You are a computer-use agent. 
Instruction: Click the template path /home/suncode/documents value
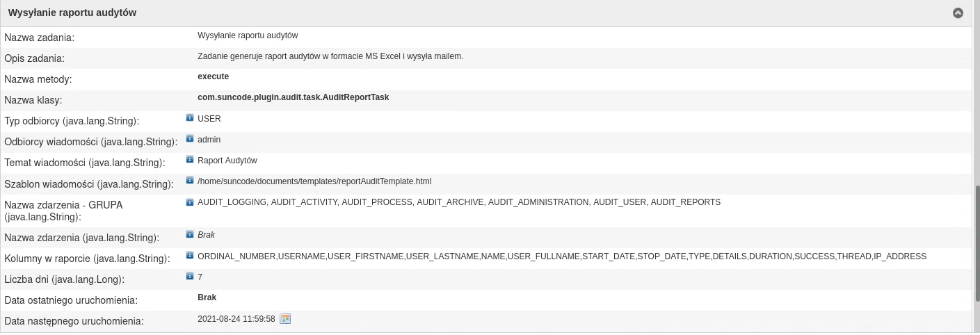[314, 181]
